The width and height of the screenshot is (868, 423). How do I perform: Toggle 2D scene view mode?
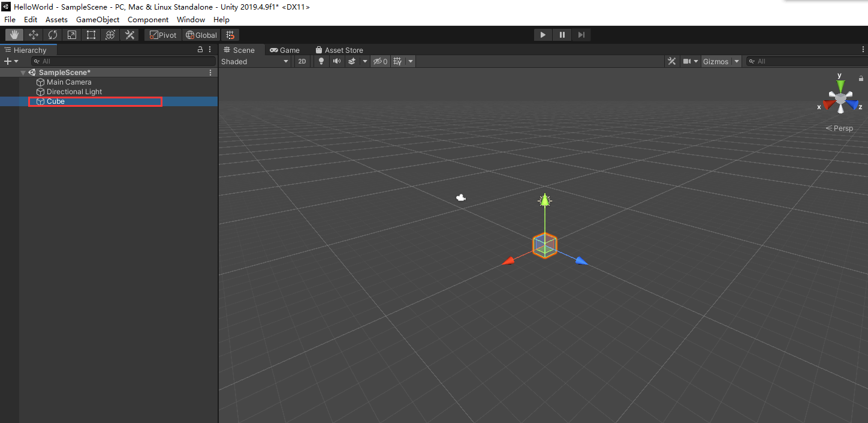[303, 61]
